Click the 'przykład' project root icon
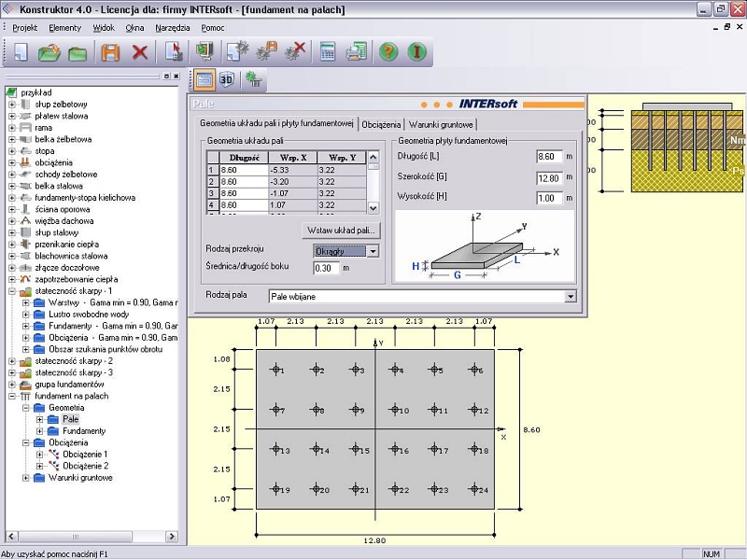747x560 pixels. click(11, 92)
